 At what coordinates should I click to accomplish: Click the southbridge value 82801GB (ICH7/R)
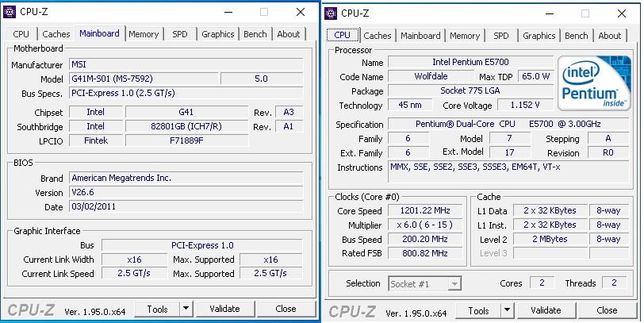point(186,126)
